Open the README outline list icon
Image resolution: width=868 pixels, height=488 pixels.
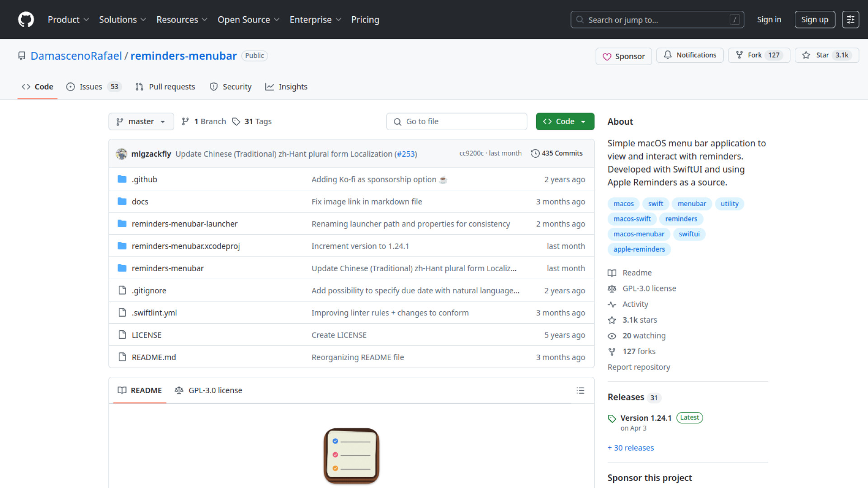[580, 390]
